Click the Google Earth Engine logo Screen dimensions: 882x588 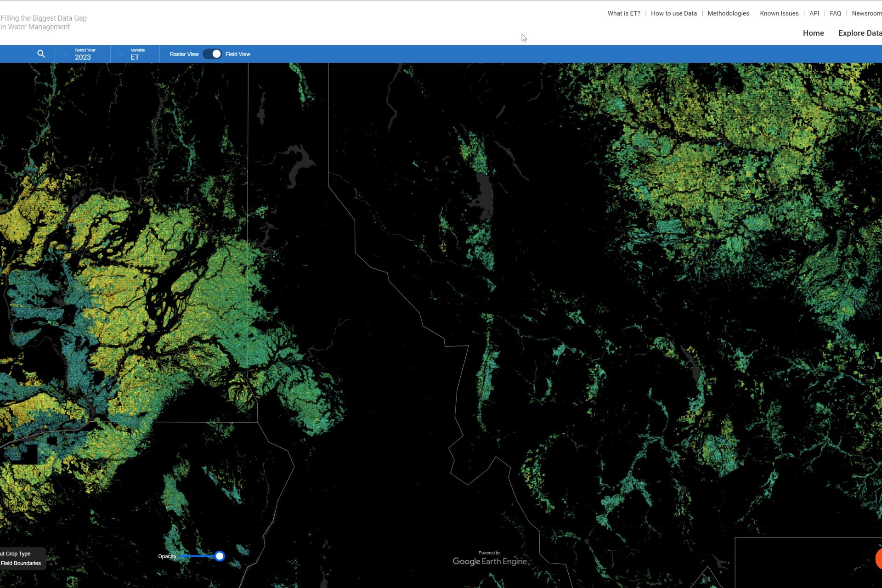490,561
